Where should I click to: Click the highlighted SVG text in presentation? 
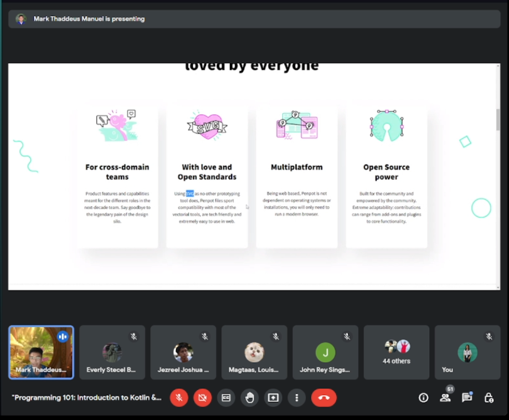tap(190, 193)
